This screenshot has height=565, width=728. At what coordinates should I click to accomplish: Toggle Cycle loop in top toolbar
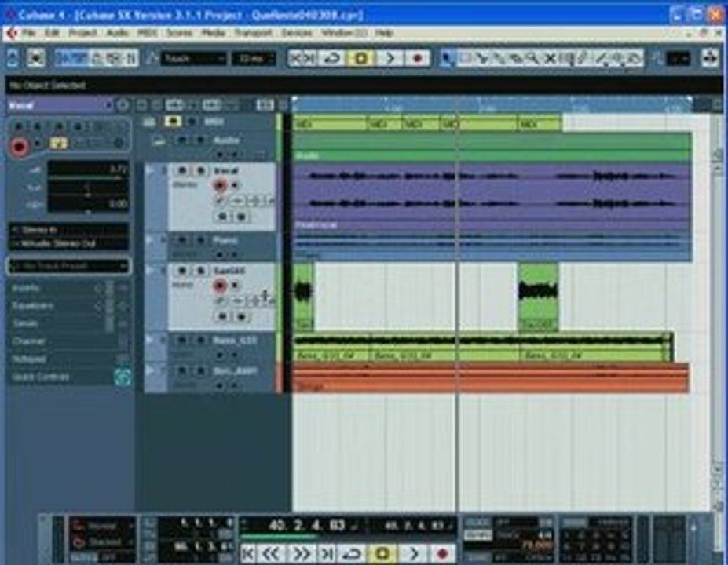tap(331, 58)
